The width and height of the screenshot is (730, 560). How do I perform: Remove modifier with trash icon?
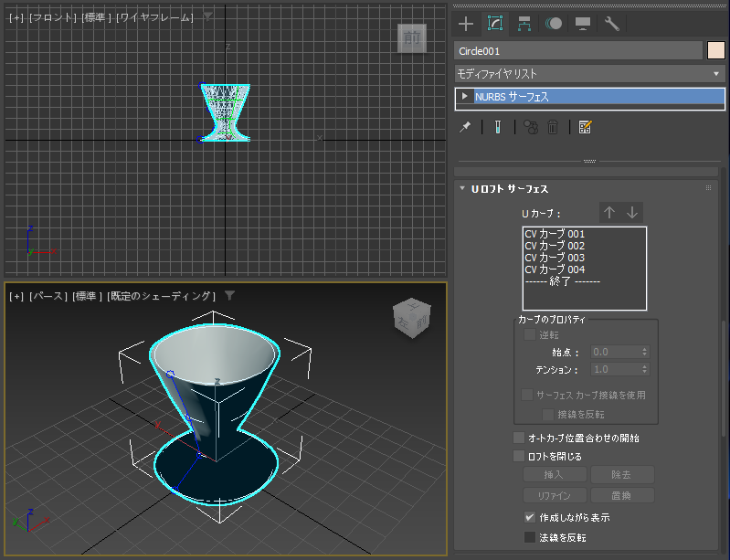pyautogui.click(x=553, y=127)
